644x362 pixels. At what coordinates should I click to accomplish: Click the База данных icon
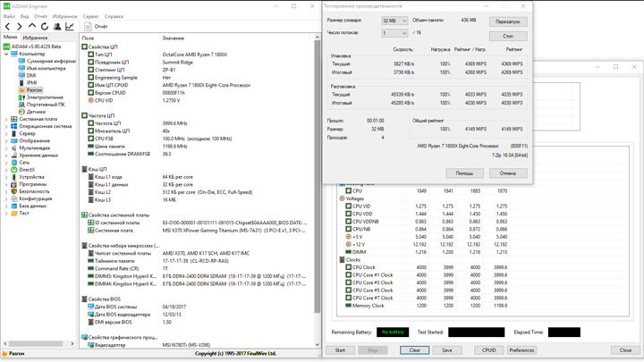click(x=14, y=206)
